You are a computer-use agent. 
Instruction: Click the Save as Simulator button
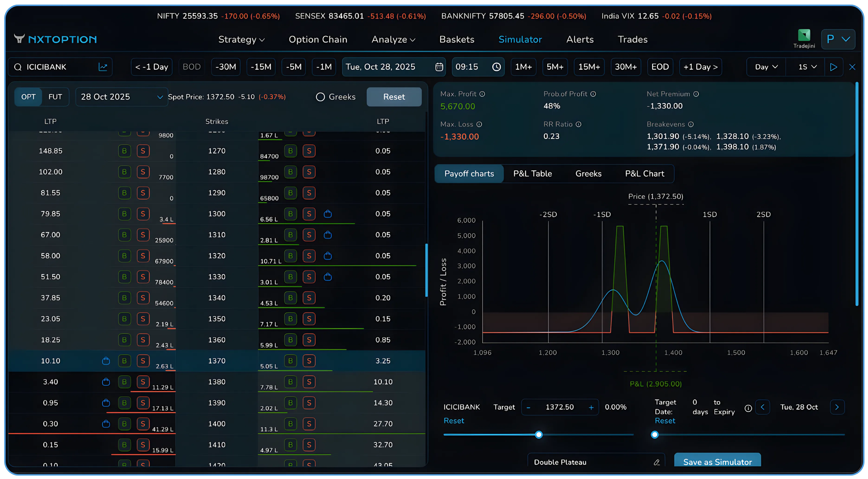point(717,462)
